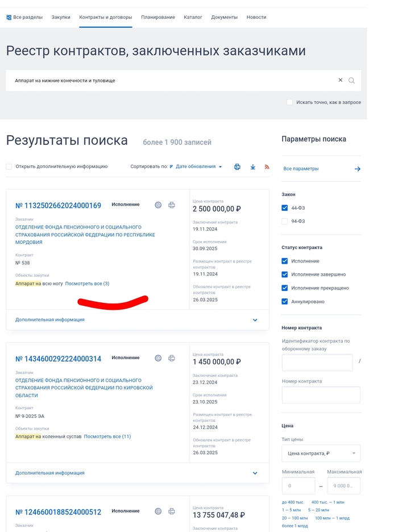The height and width of the screenshot is (532, 398).
Task: Click printer icon on contract 1132502662024000169
Action: click(x=172, y=205)
